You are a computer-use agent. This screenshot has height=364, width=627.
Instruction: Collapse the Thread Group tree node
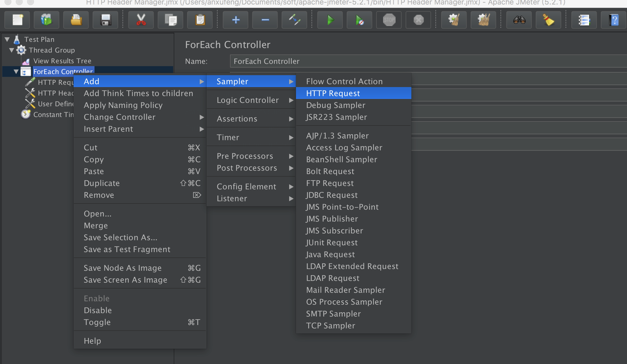(x=12, y=50)
